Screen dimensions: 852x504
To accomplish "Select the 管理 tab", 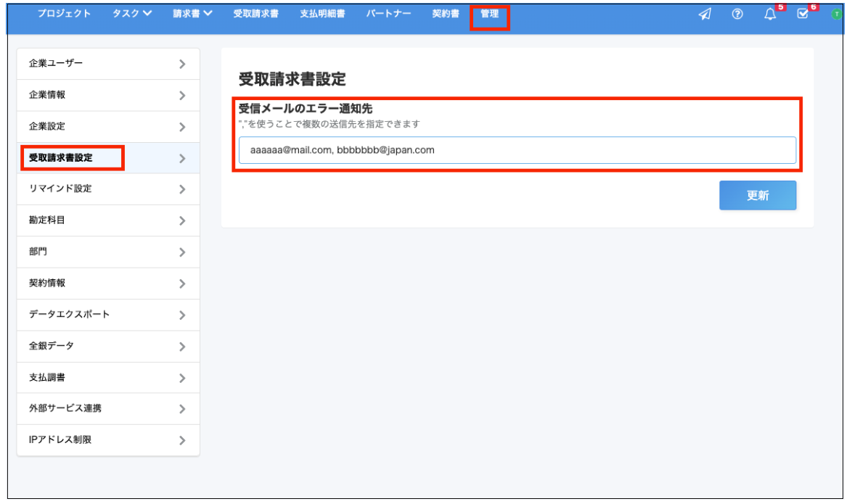I will (490, 14).
